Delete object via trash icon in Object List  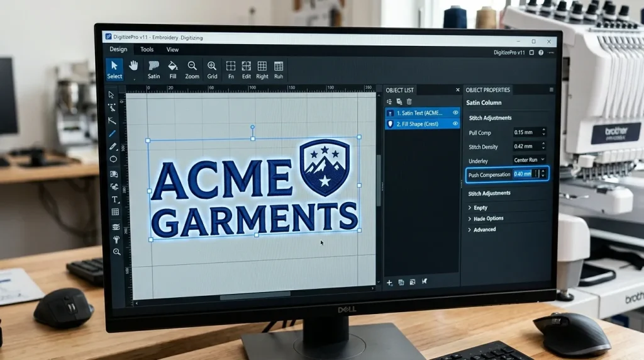click(x=409, y=101)
